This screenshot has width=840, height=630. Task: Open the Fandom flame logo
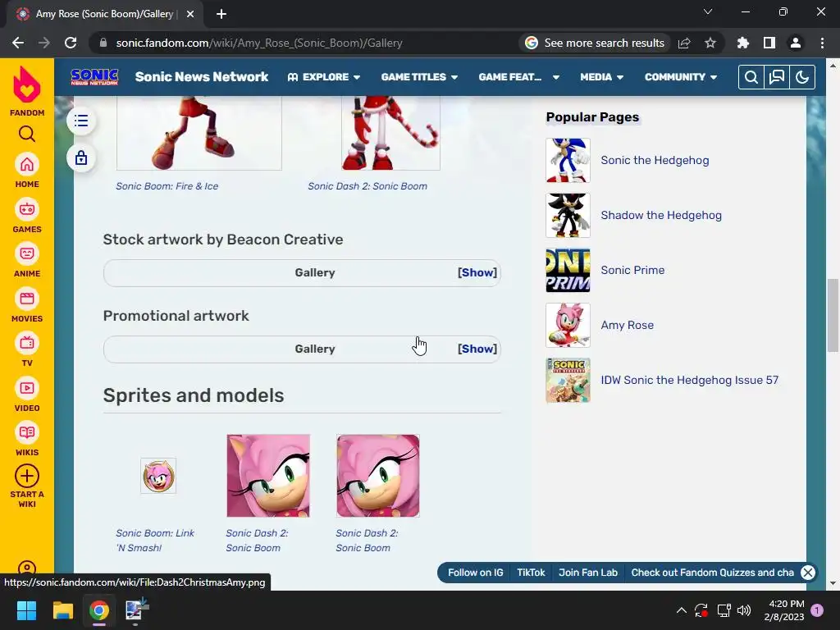[x=27, y=84]
